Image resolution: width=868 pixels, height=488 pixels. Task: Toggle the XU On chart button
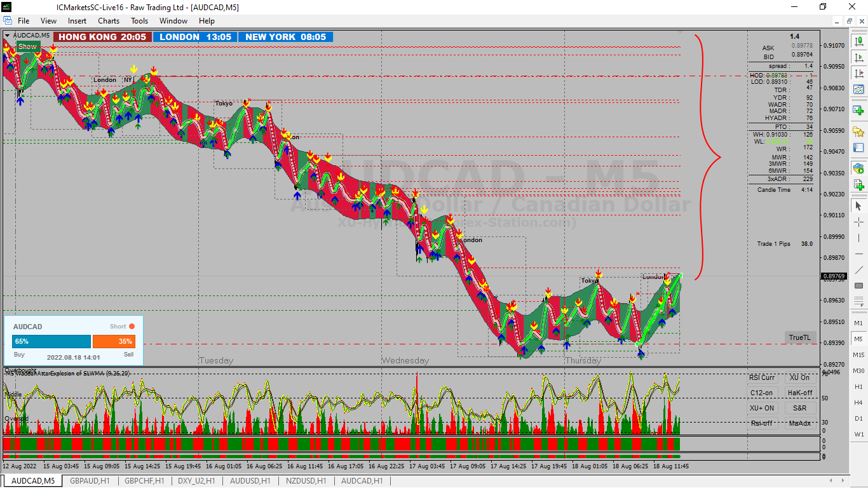[800, 377]
